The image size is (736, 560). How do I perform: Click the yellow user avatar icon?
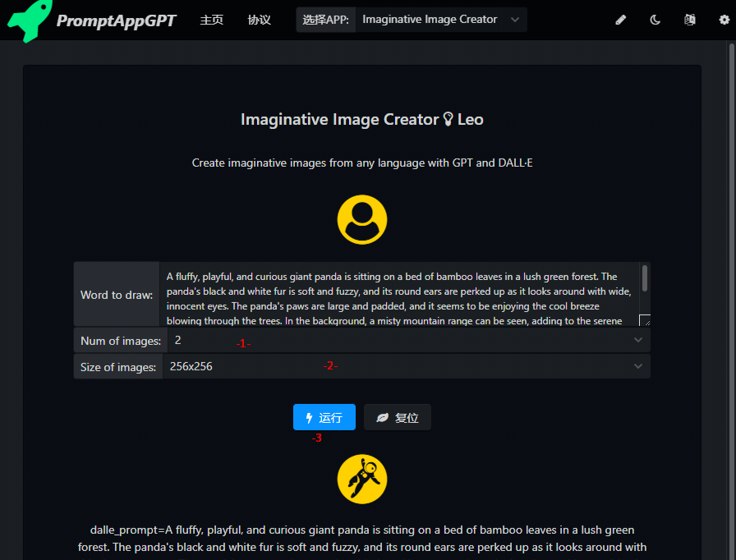click(x=362, y=219)
